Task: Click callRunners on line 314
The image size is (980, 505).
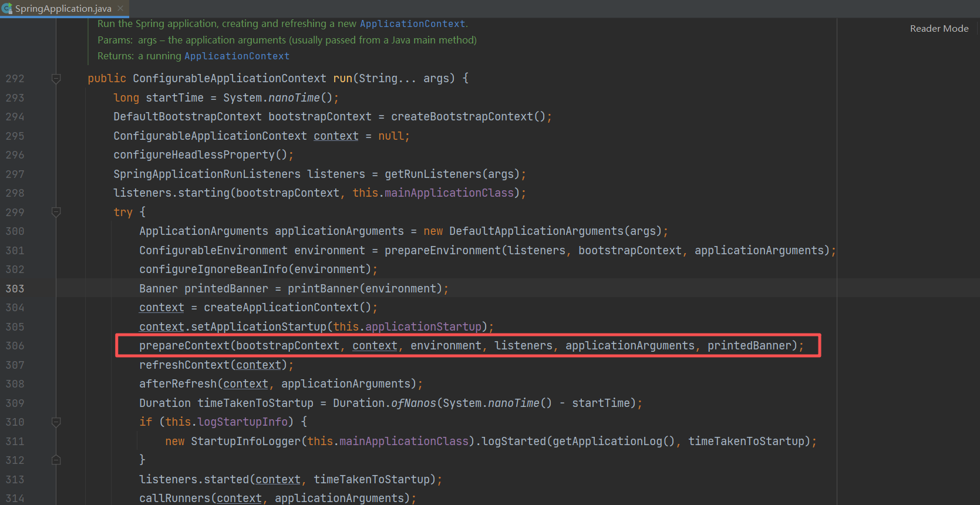Action: point(174,498)
